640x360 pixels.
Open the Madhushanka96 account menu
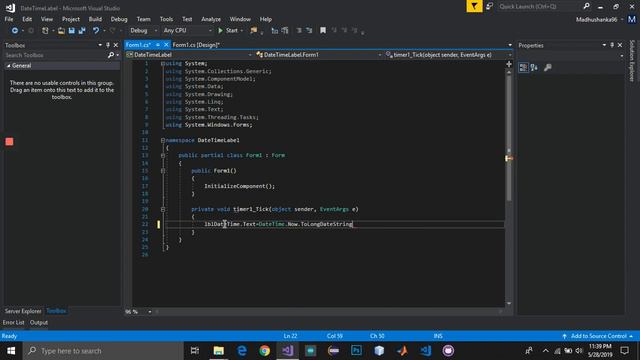coord(599,19)
